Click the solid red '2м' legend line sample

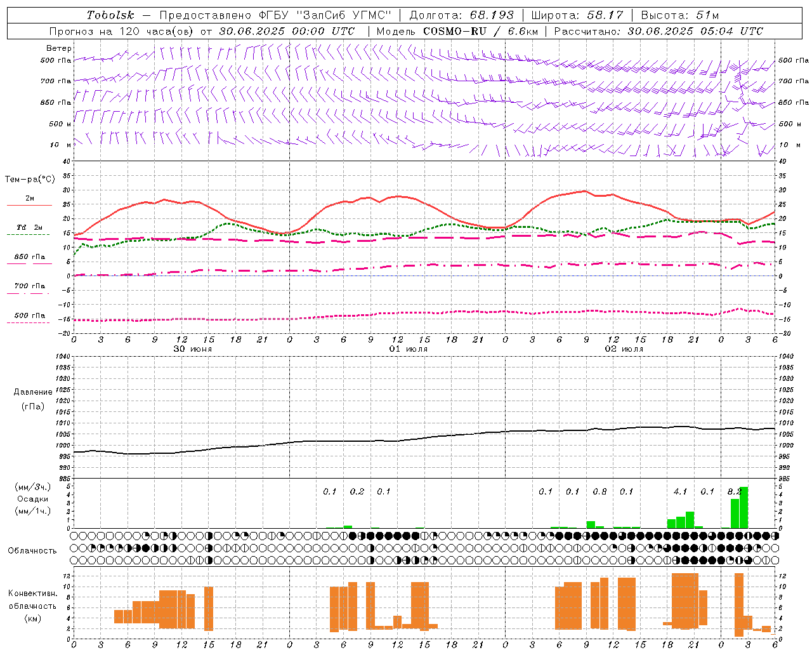[29, 206]
